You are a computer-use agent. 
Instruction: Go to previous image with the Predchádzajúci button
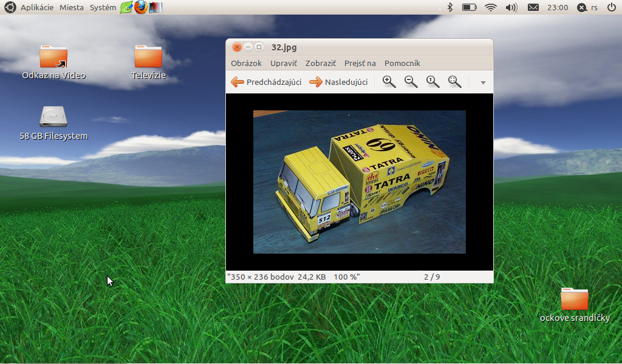(266, 82)
